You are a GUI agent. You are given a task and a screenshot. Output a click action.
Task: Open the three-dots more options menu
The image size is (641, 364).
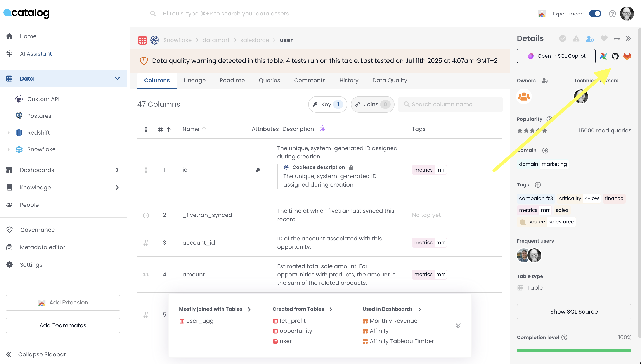tap(617, 38)
